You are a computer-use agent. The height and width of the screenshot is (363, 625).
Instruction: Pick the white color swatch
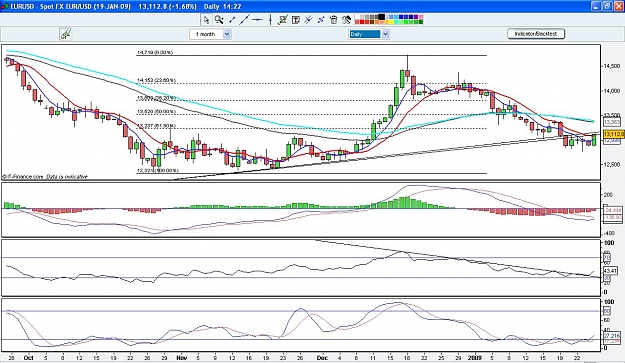point(357,17)
